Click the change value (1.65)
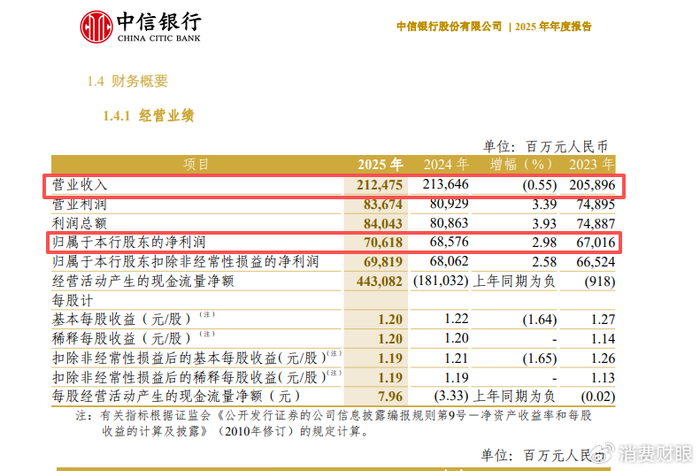 click(539, 358)
